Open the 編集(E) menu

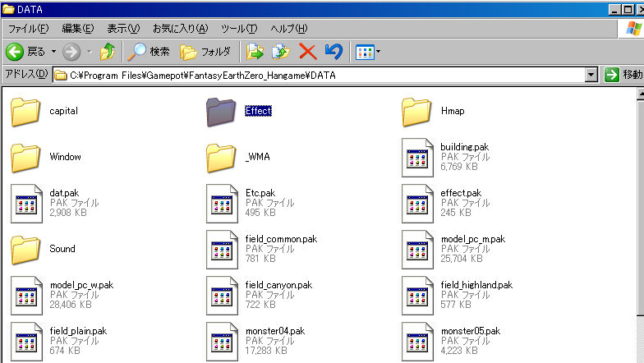(x=77, y=28)
